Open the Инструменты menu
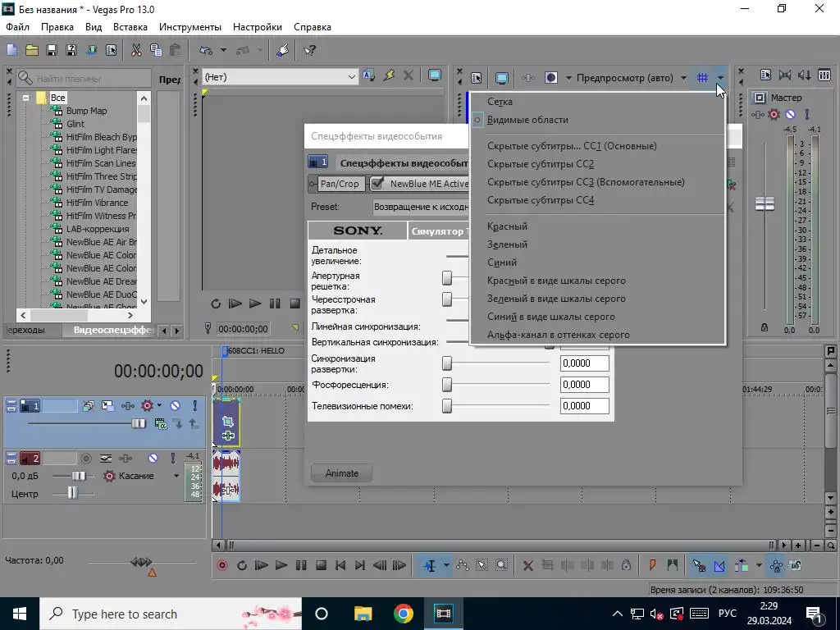The height and width of the screenshot is (630, 840). coord(190,27)
